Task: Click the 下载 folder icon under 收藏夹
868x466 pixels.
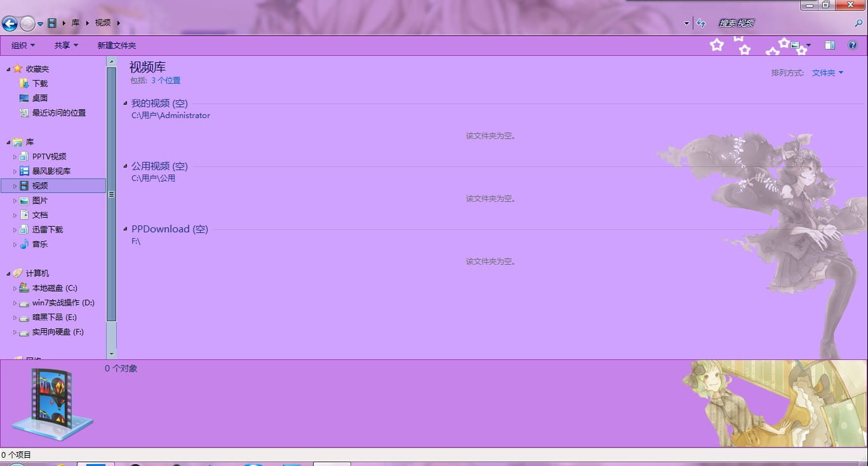Action: 24,84
